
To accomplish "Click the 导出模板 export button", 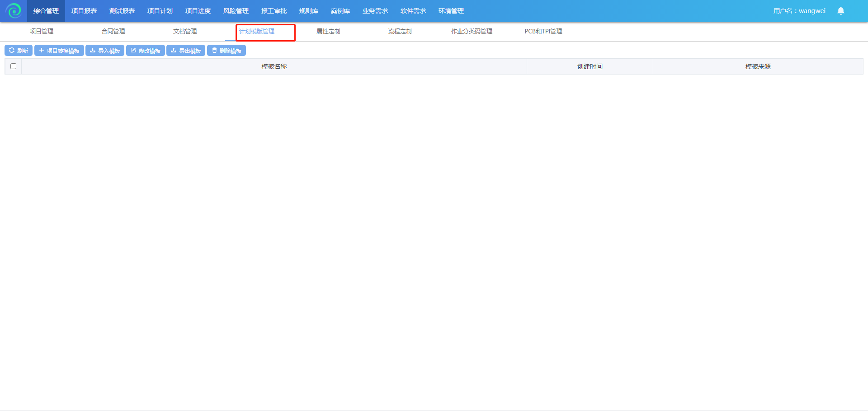I will click(186, 51).
